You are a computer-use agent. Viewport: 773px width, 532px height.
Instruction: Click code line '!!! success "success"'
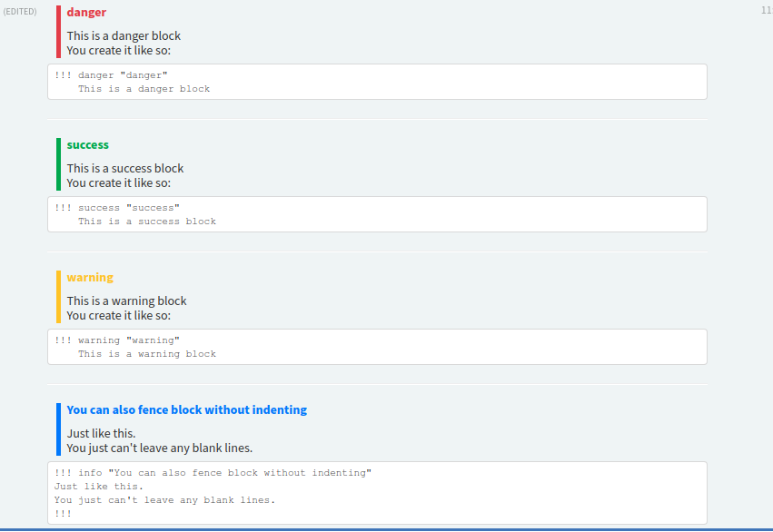(117, 208)
